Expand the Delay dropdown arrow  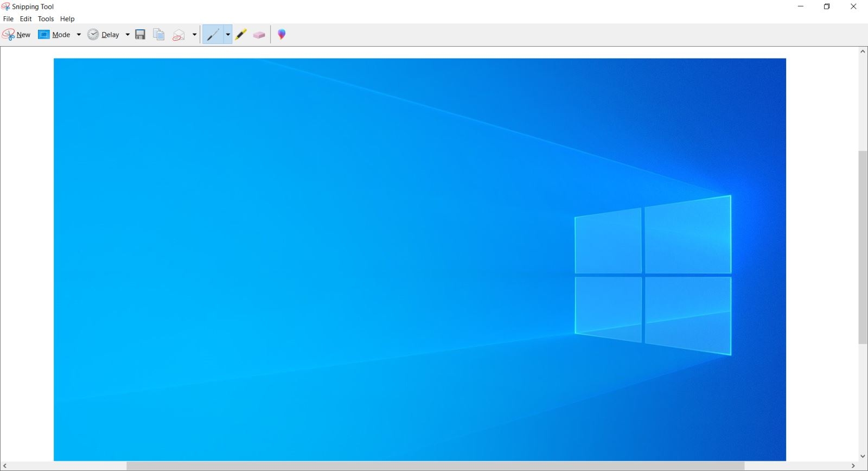pos(127,35)
